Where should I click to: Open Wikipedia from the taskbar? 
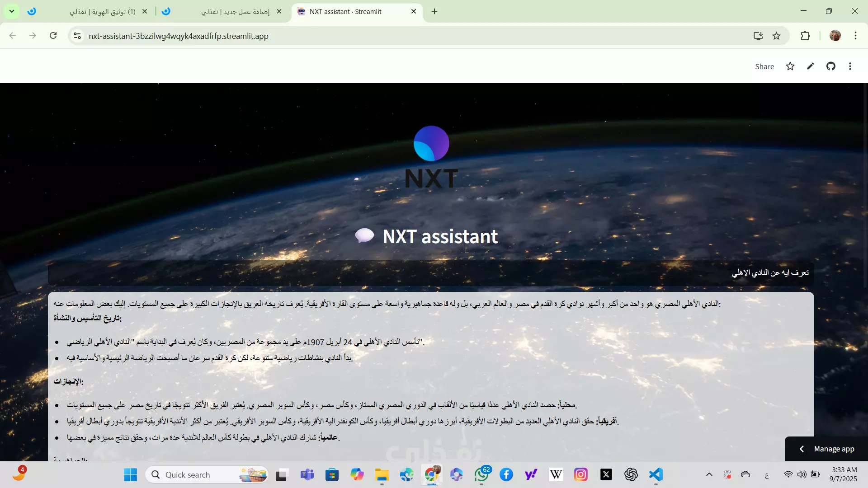coord(556,474)
